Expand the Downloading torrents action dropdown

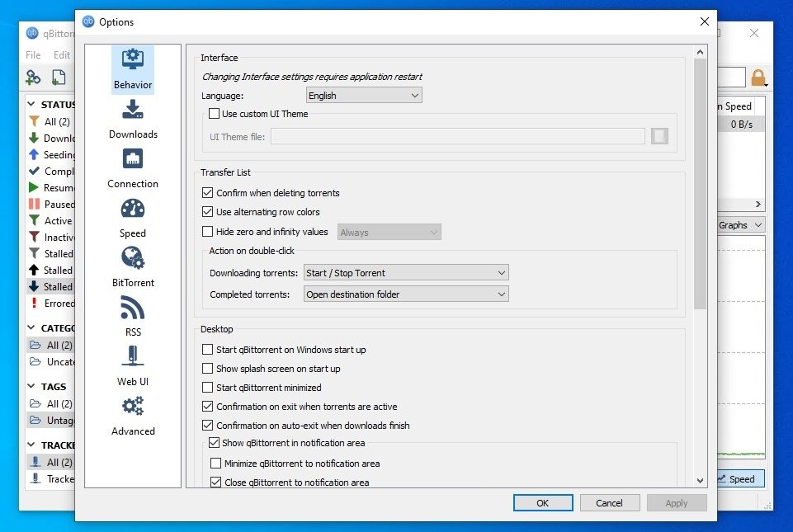pos(406,273)
